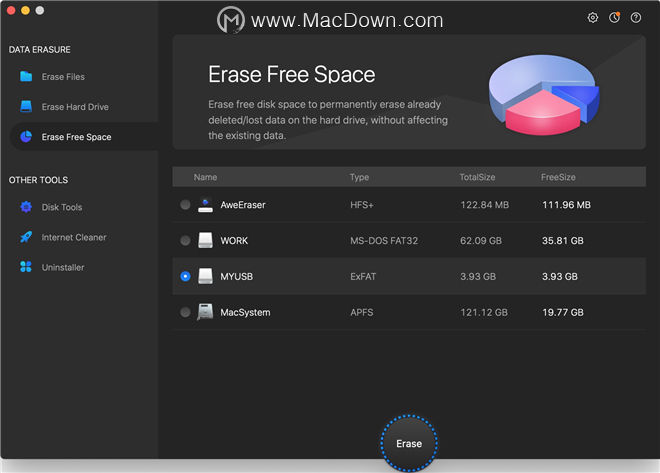The height and width of the screenshot is (473, 660).
Task: Click the 35.81 GB free size
Action: pyautogui.click(x=563, y=241)
